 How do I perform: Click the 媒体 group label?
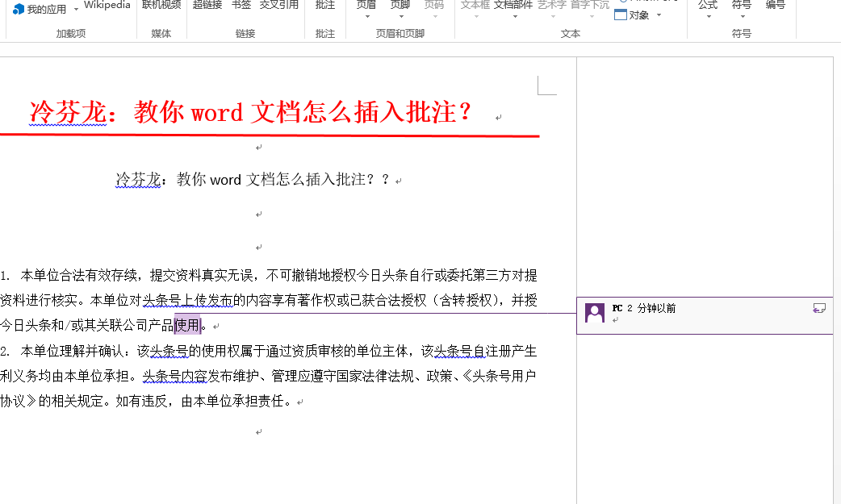[161, 33]
